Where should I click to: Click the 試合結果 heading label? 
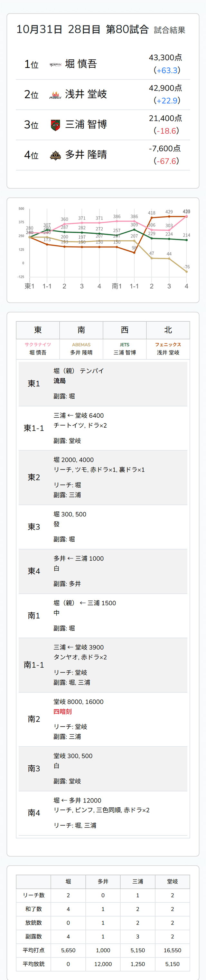(170, 30)
